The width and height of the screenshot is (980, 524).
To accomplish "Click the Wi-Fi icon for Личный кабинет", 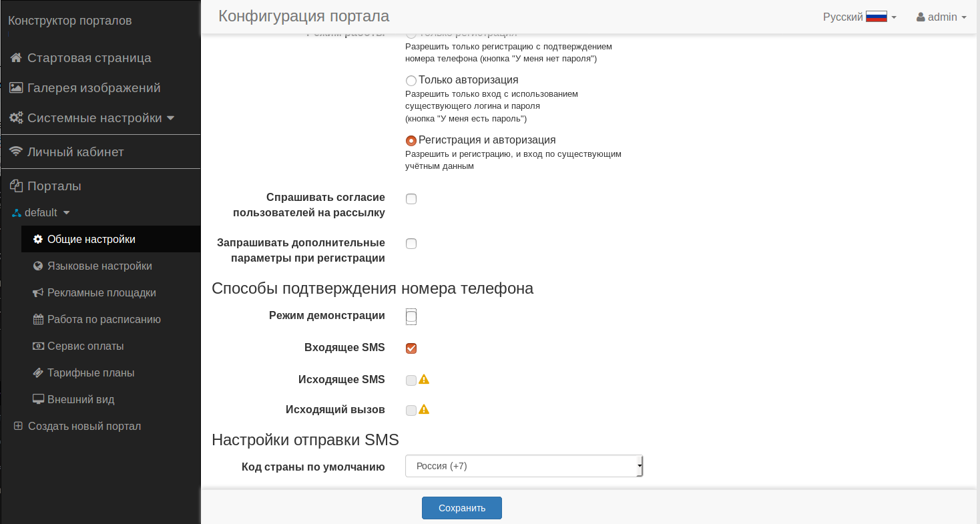I will [x=16, y=152].
